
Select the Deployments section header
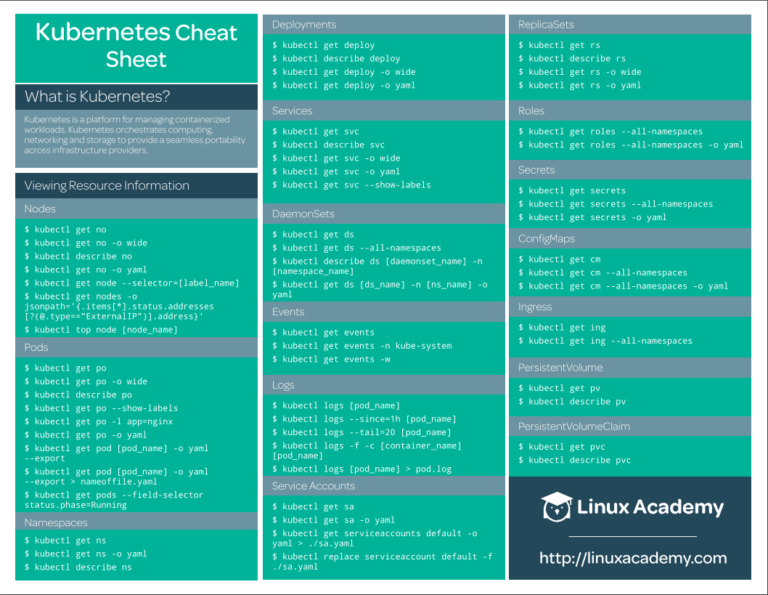(304, 24)
